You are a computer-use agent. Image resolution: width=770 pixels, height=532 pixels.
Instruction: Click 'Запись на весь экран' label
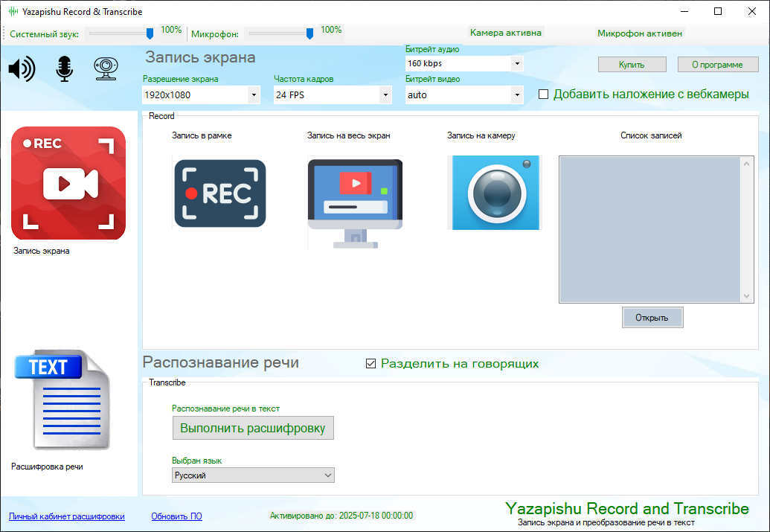tap(349, 135)
